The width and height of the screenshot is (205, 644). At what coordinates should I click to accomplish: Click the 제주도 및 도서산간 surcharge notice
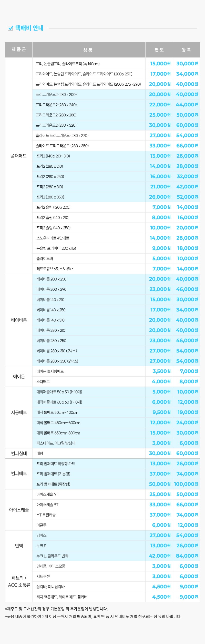[56, 609]
